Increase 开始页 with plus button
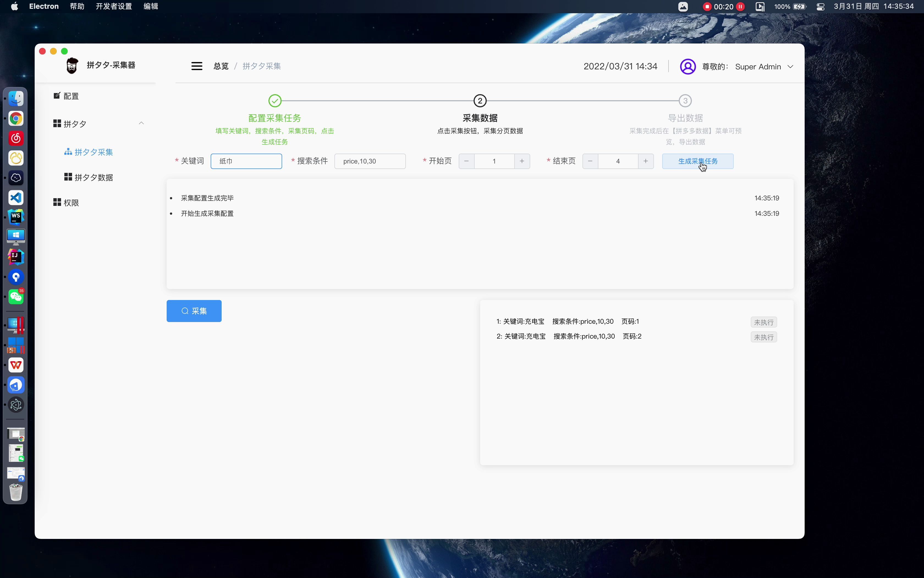The height and width of the screenshot is (578, 924). click(522, 161)
